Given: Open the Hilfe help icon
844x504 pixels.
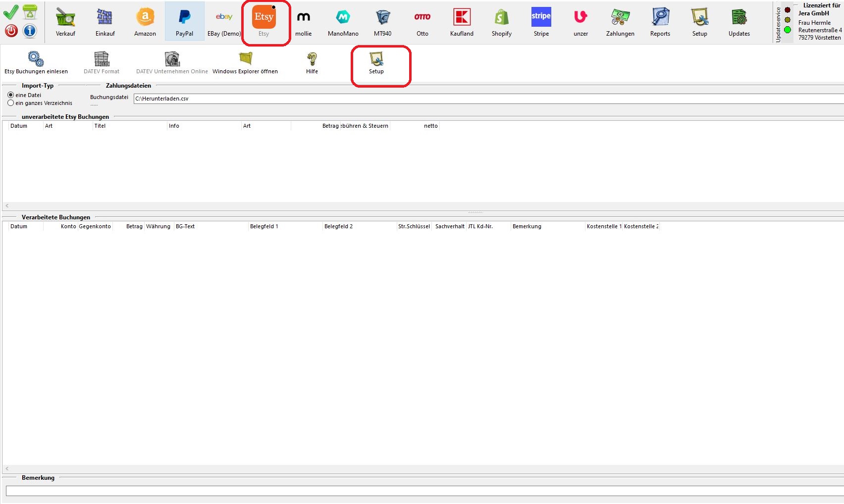Looking at the screenshot, I should pos(312,62).
